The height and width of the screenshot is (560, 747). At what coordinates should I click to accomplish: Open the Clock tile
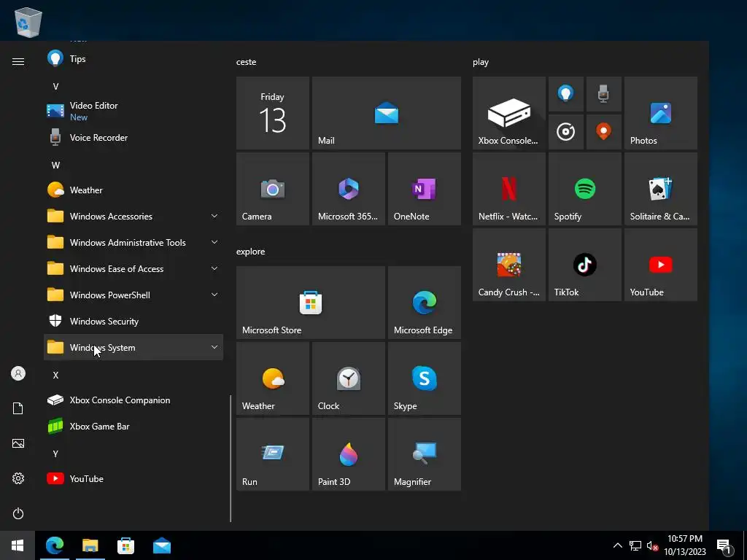tap(348, 378)
